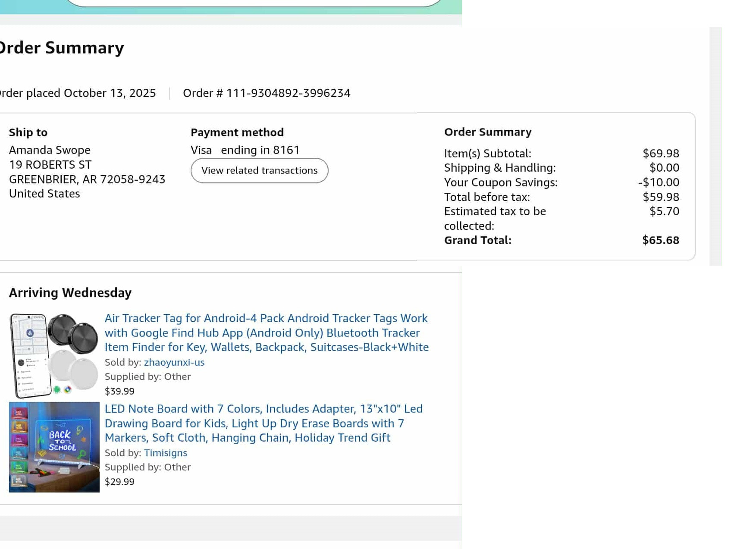Screen dimensions: 756x549
Task: Click the View related transactions button
Action: (x=259, y=170)
